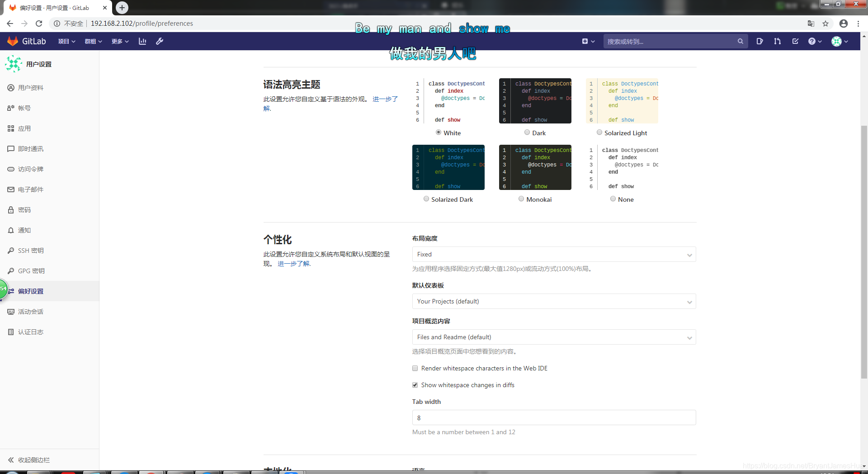Enable Render whitespace characters in Web IDE
The width and height of the screenshot is (868, 474).
click(415, 368)
